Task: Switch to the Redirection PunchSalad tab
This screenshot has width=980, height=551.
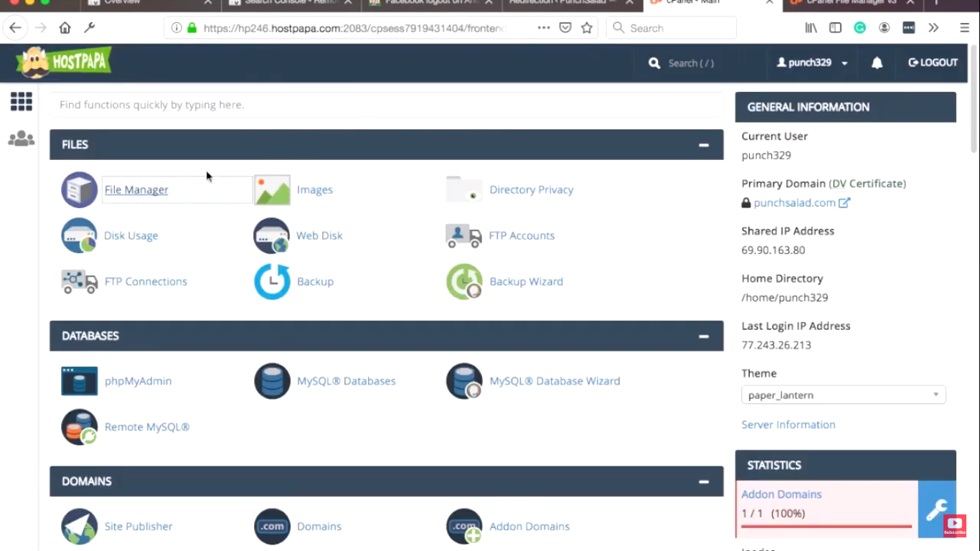Action: point(570,4)
